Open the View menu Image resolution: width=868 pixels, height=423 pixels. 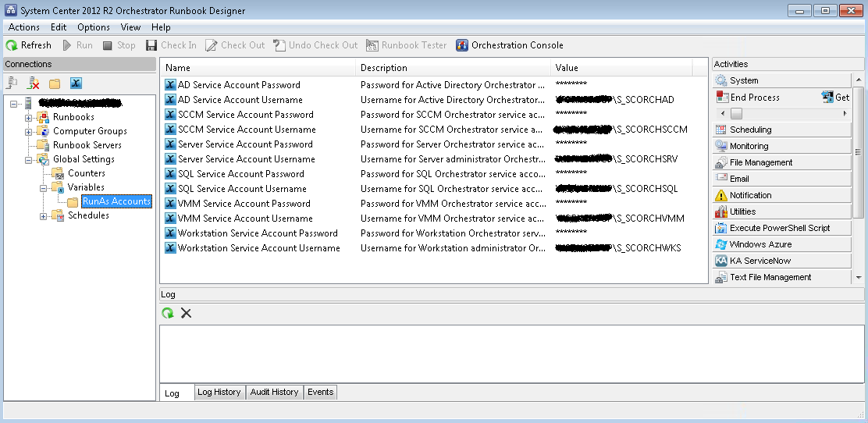tap(130, 27)
